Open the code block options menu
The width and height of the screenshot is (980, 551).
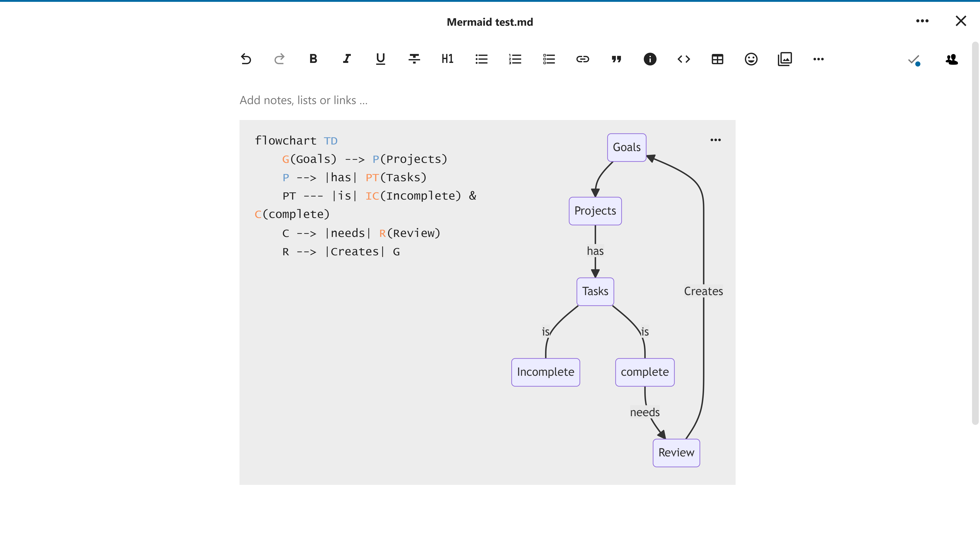click(715, 140)
